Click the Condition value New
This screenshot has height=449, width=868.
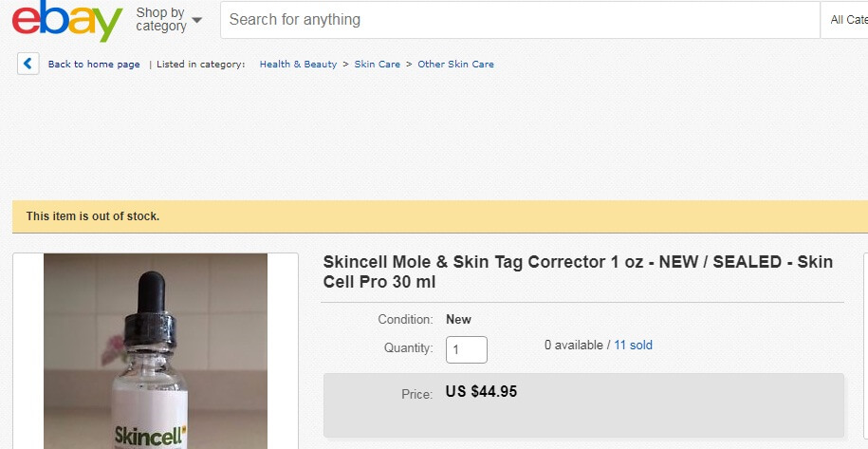[458, 320]
